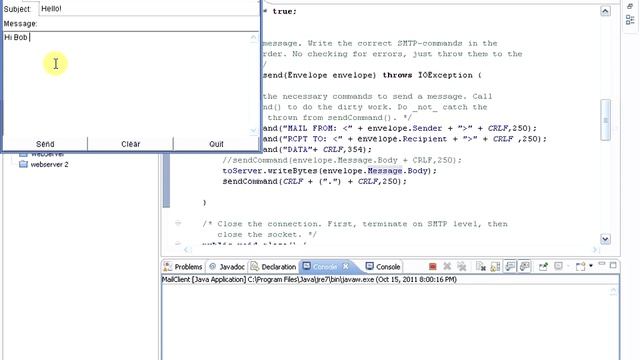This screenshot has height=360, width=640.
Task: Click the 'MAIL FROM: <' code line
Action: [x=400, y=128]
